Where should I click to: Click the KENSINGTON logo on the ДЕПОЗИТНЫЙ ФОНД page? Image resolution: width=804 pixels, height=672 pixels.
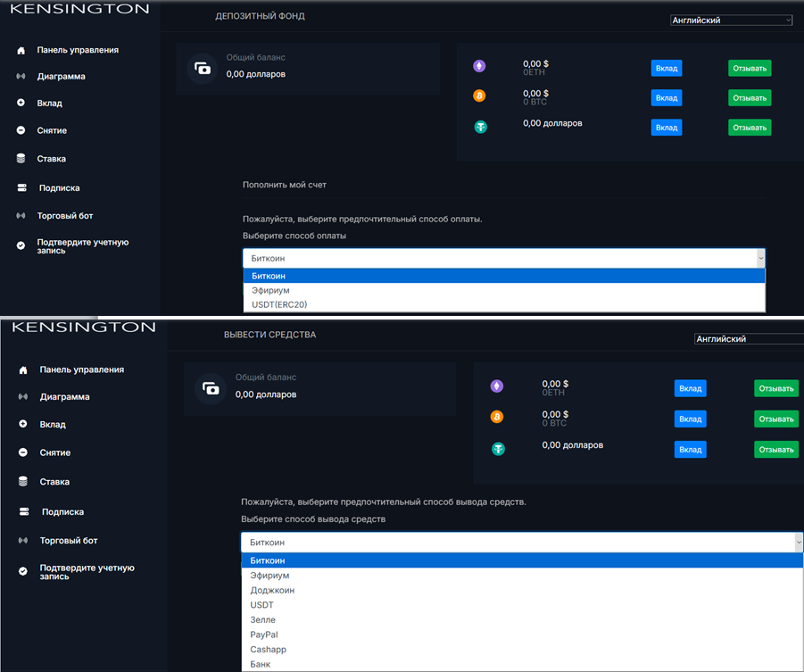[x=79, y=9]
